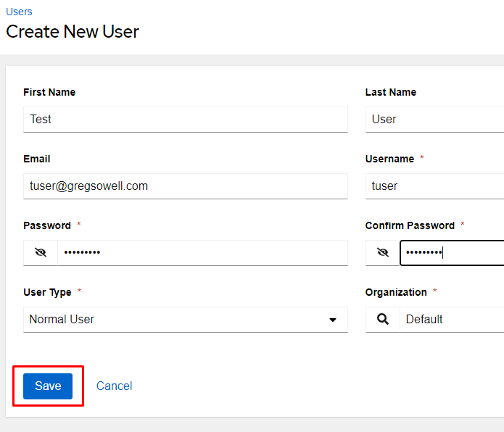Click the Organization label text
This screenshot has width=504, height=432.
(396, 292)
